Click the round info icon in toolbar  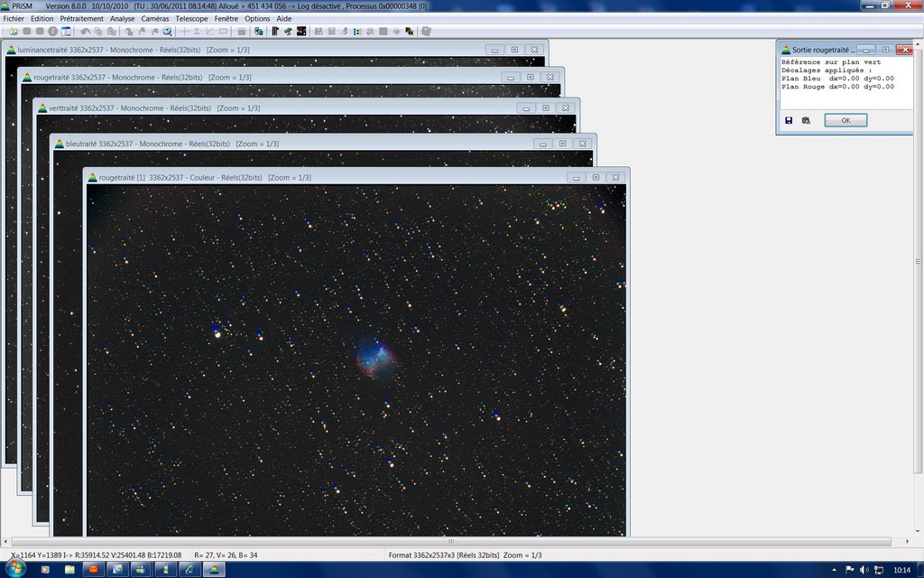click(52, 32)
